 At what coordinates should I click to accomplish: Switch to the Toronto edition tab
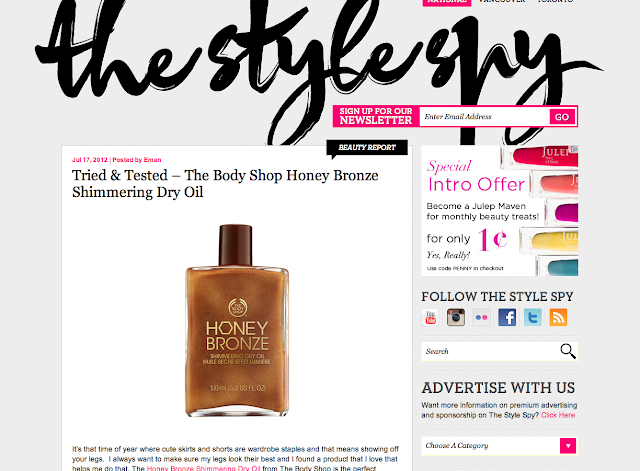(555, 2)
